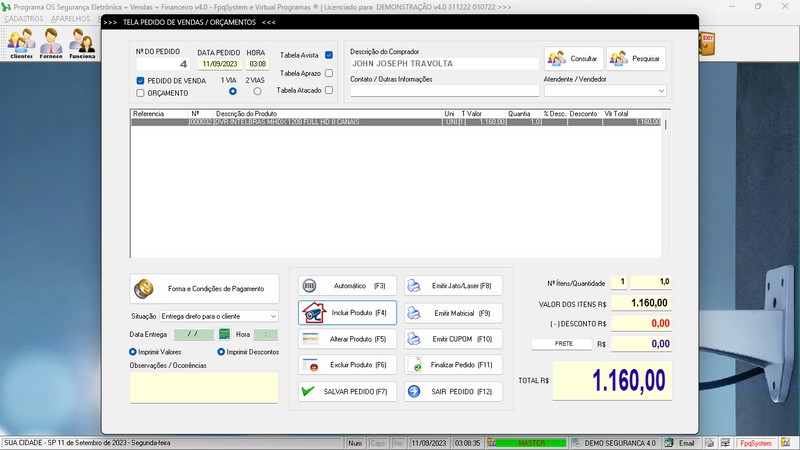
Task: Click the TOTAL R$ 1.160,00 display
Action: click(612, 381)
